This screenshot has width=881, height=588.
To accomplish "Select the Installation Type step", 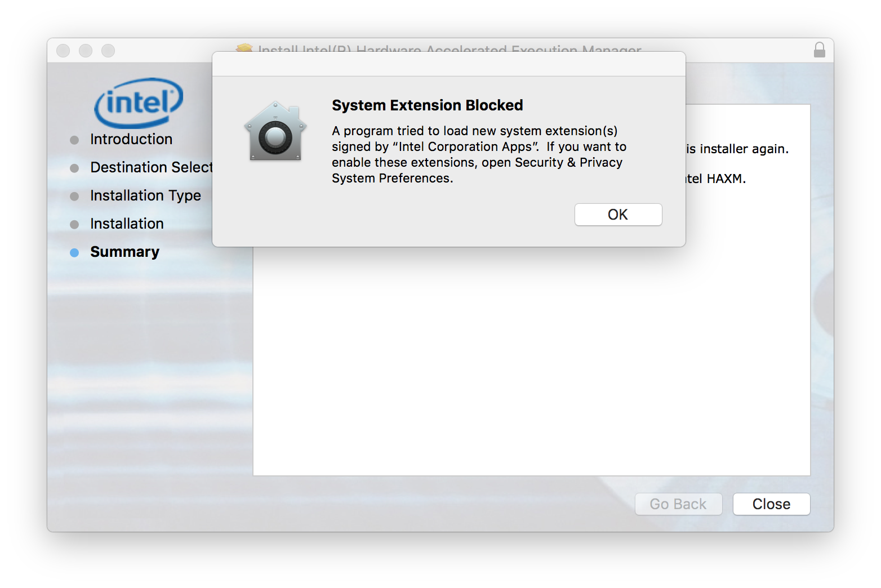I will (145, 195).
